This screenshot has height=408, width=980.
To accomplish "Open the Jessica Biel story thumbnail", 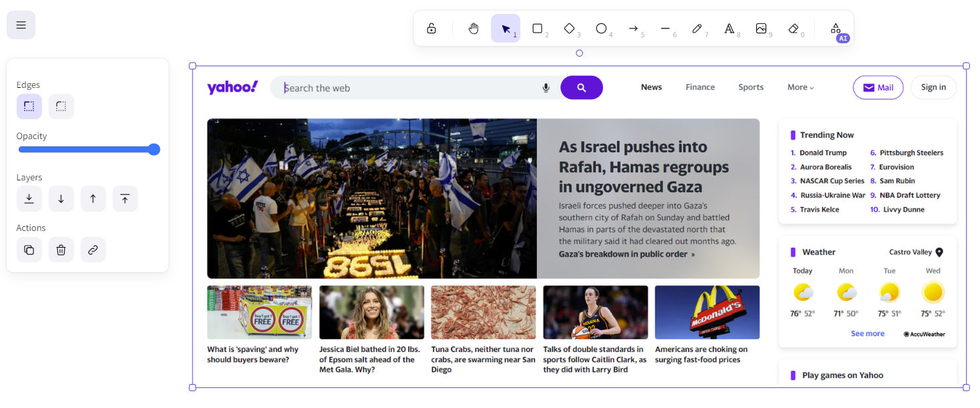I will point(372,312).
